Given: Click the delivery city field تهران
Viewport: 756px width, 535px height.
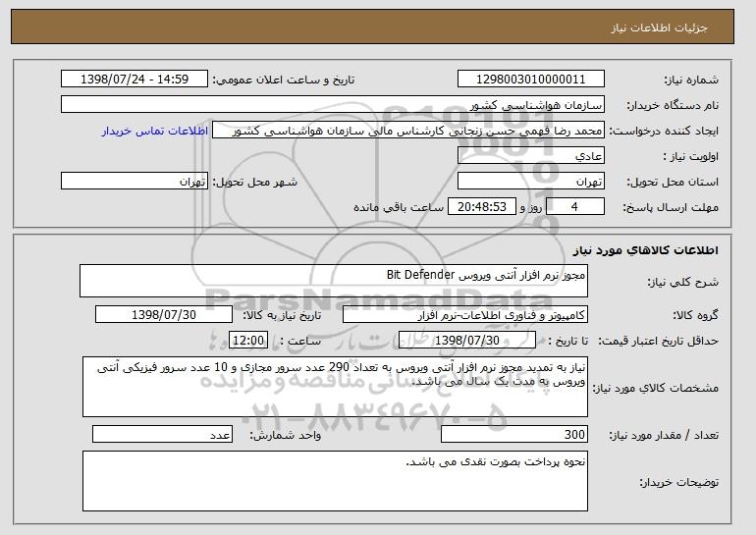Looking at the screenshot, I should click(135, 182).
